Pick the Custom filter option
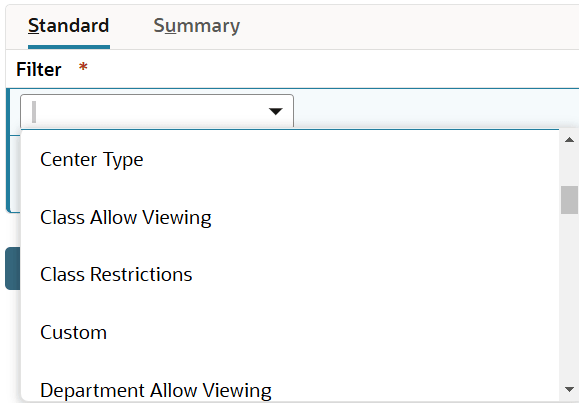Image resolution: width=579 pixels, height=403 pixels. (290, 332)
